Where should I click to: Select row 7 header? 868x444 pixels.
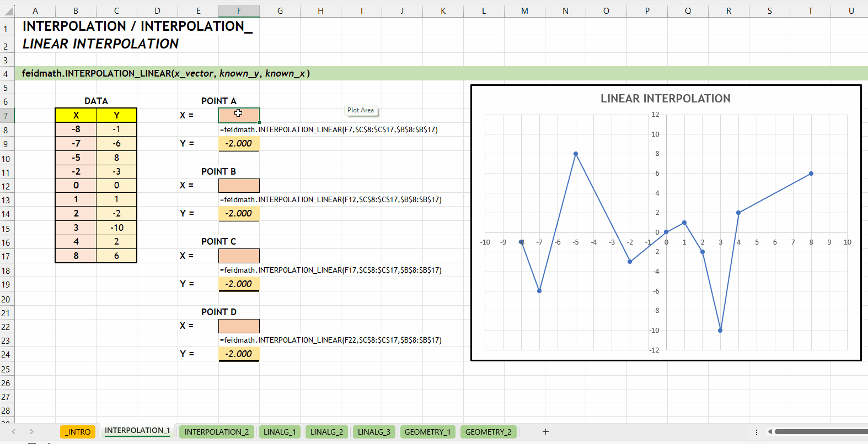[7, 115]
